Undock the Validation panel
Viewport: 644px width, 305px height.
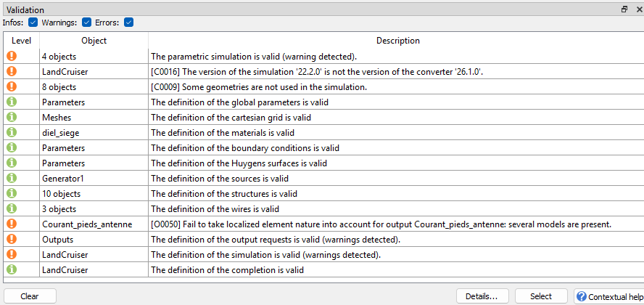pos(624,9)
